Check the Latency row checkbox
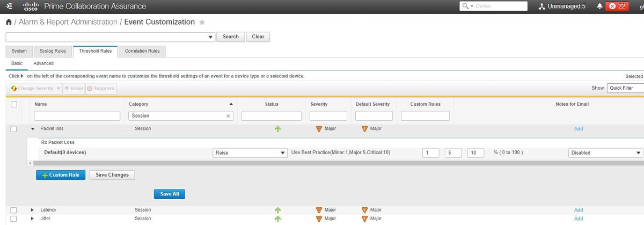The width and height of the screenshot is (644, 225). pos(14,210)
